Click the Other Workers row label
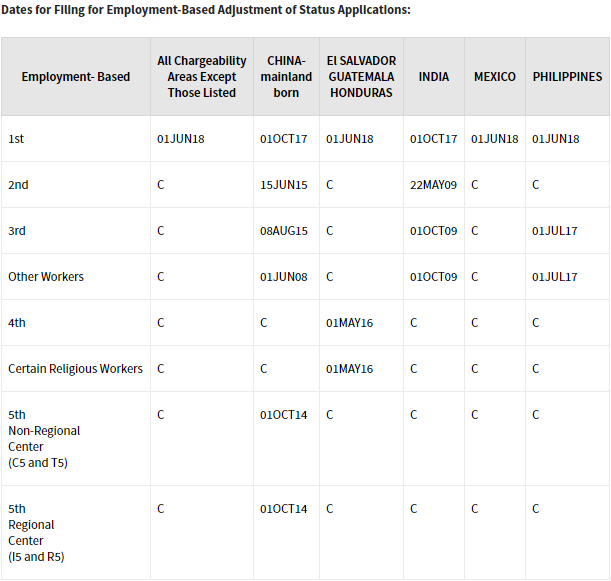 [x=46, y=277]
